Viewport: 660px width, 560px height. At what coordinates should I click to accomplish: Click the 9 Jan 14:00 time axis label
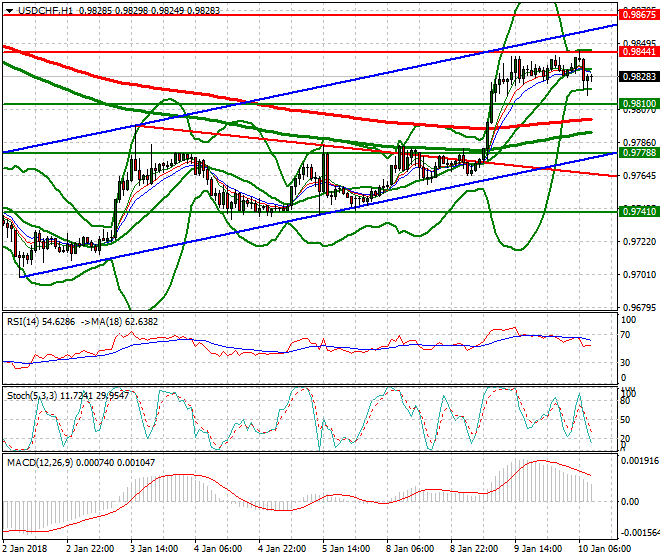(x=538, y=549)
